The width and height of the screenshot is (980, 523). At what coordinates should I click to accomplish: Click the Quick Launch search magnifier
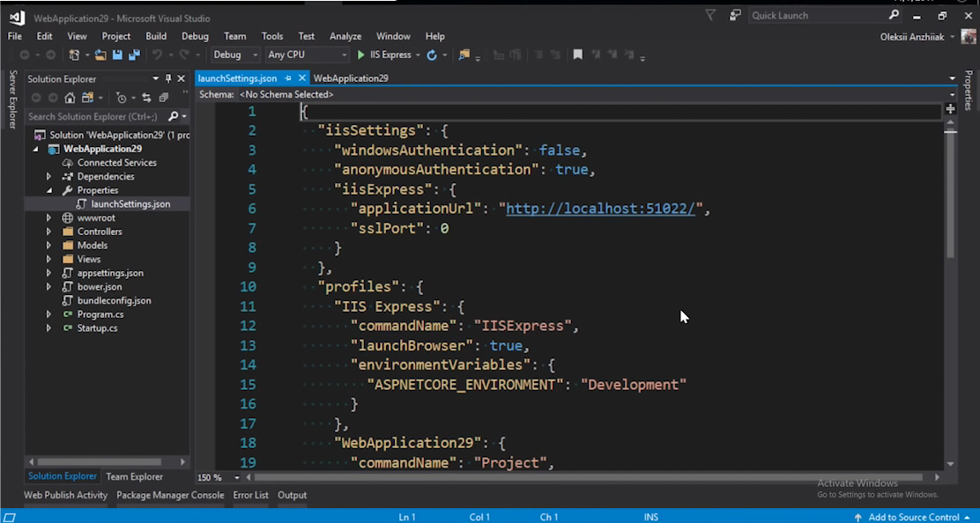pos(894,15)
